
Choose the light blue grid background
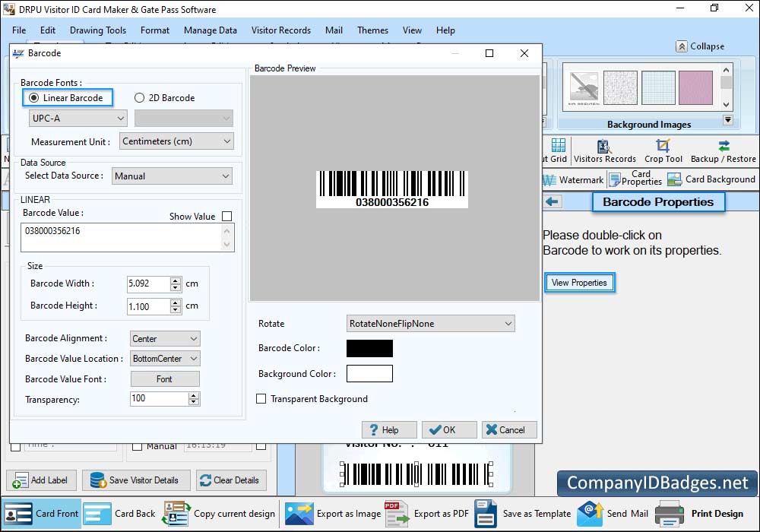pyautogui.click(x=658, y=87)
